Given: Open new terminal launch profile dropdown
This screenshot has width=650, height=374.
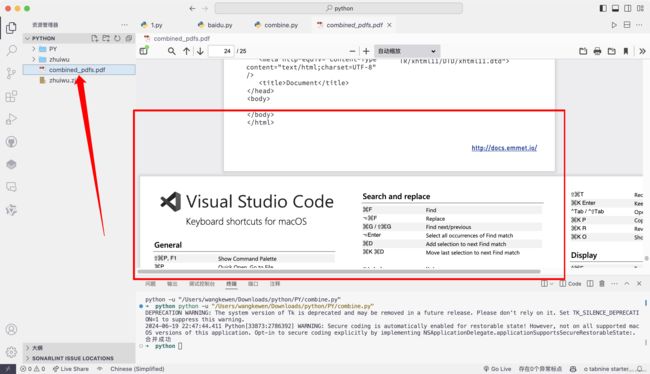Looking at the screenshot, I should pyautogui.click(x=551, y=284).
